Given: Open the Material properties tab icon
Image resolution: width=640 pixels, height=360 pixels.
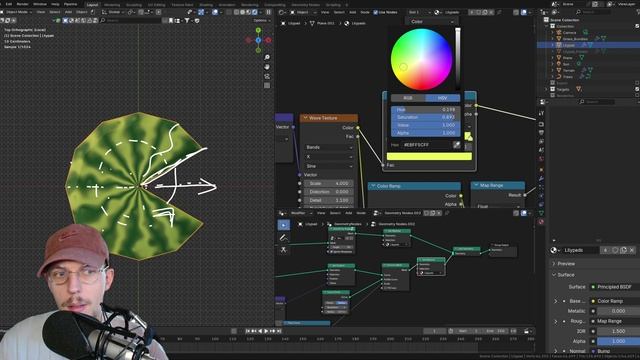Looking at the screenshot, I should (541, 222).
